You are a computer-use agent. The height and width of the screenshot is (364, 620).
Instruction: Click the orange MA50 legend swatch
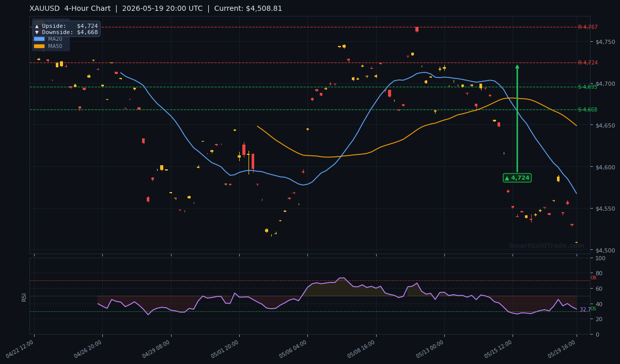coord(39,46)
